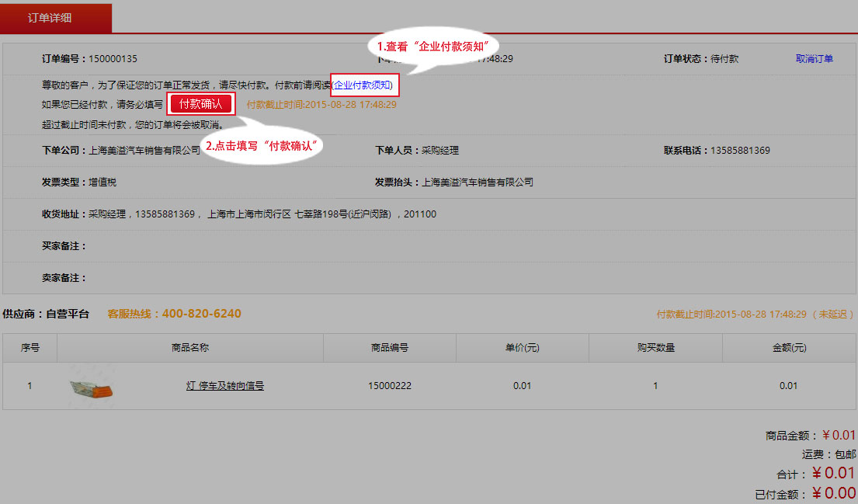Click the 合计 total amount ¥0.01
The width and height of the screenshot is (858, 504).
tap(833, 474)
